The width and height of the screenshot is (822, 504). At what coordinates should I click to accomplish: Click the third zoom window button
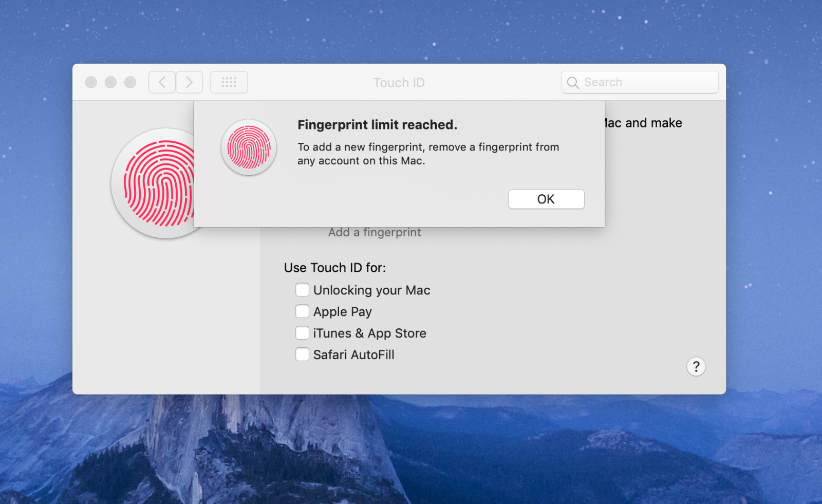click(130, 82)
